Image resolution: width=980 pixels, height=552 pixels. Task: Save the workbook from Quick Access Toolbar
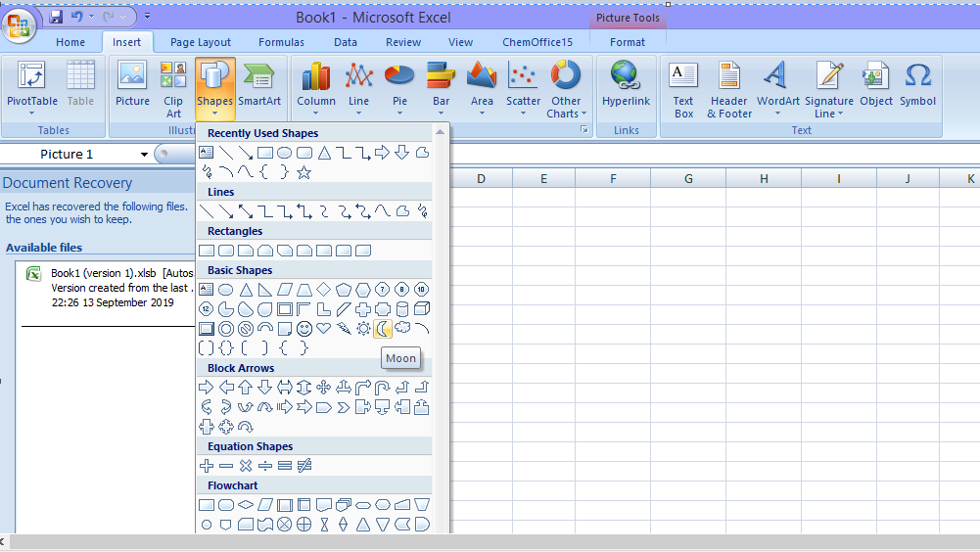pyautogui.click(x=56, y=17)
